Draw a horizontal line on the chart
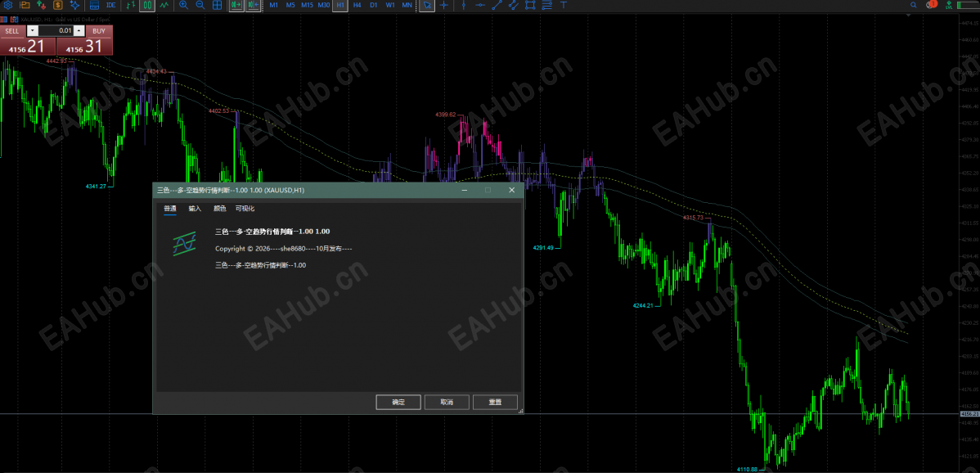This screenshot has width=980, height=473. [479, 5]
